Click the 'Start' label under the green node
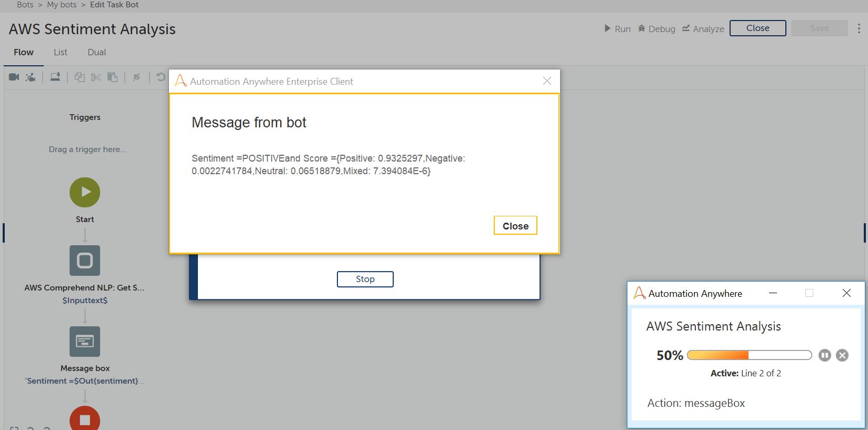The image size is (868, 430). tap(85, 219)
